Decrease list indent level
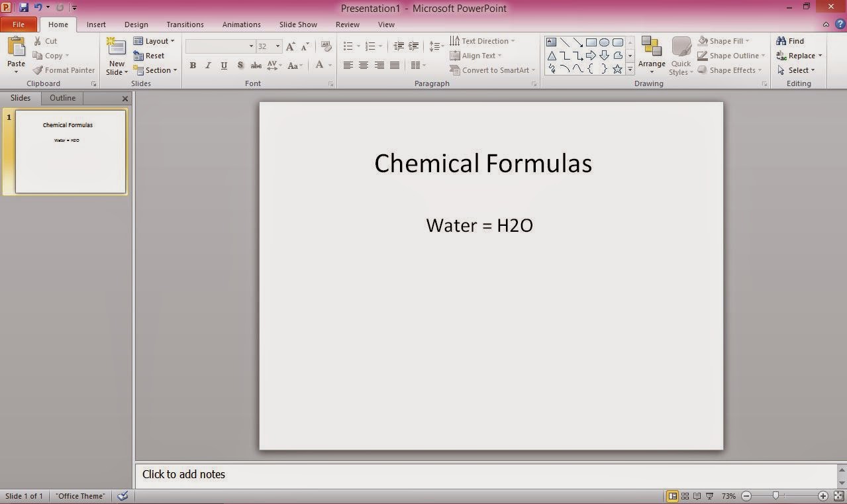 [399, 46]
